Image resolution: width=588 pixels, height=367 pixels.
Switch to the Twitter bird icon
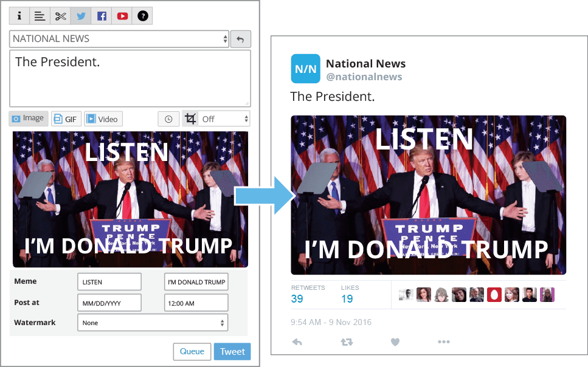coord(81,16)
